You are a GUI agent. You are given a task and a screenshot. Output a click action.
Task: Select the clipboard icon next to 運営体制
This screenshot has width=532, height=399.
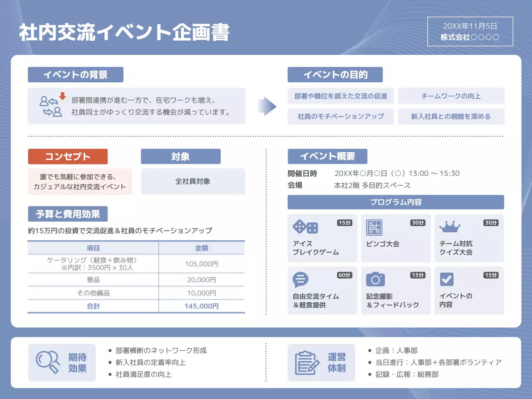(306, 362)
